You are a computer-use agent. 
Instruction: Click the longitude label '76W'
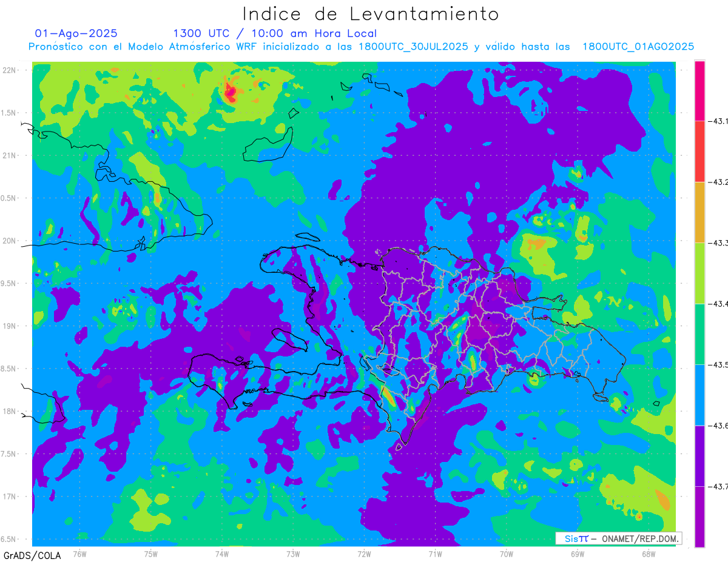79,554
